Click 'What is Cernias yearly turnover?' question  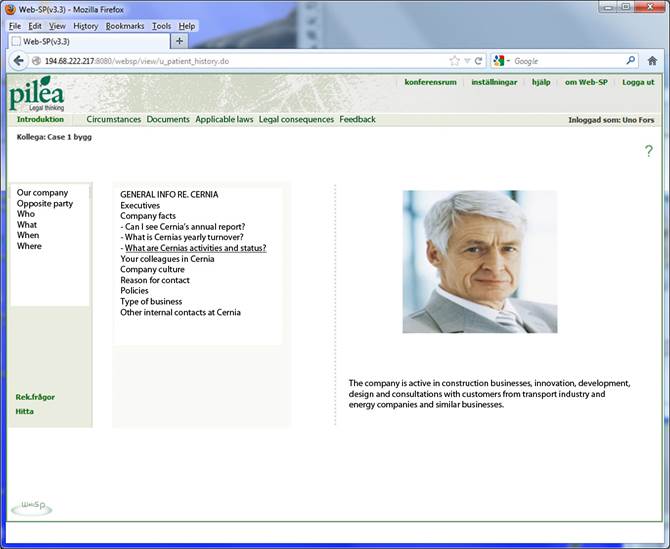(x=184, y=238)
